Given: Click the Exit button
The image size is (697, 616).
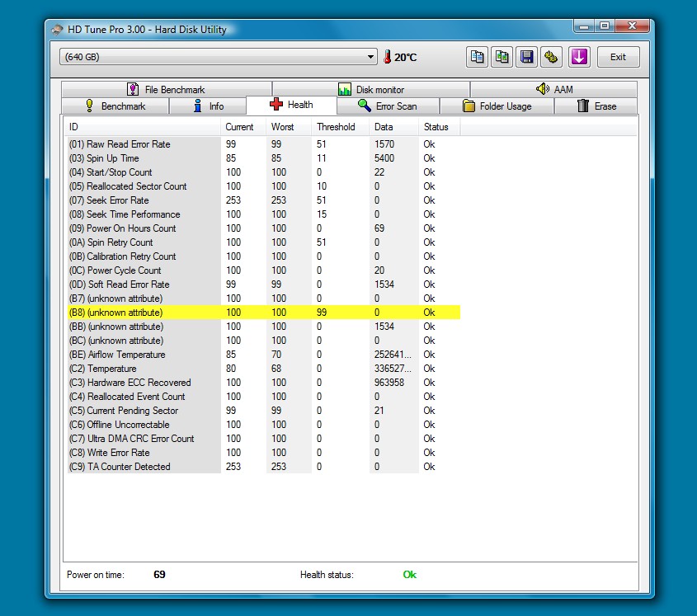Looking at the screenshot, I should (618, 57).
